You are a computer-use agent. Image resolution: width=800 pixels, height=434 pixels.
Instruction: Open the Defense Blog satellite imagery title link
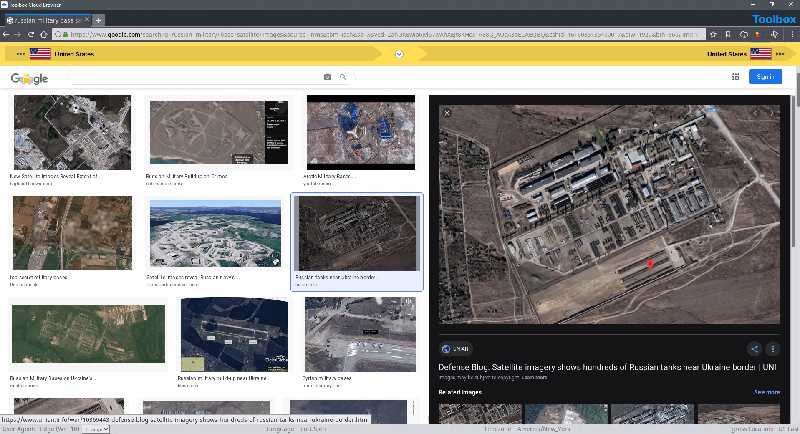607,367
